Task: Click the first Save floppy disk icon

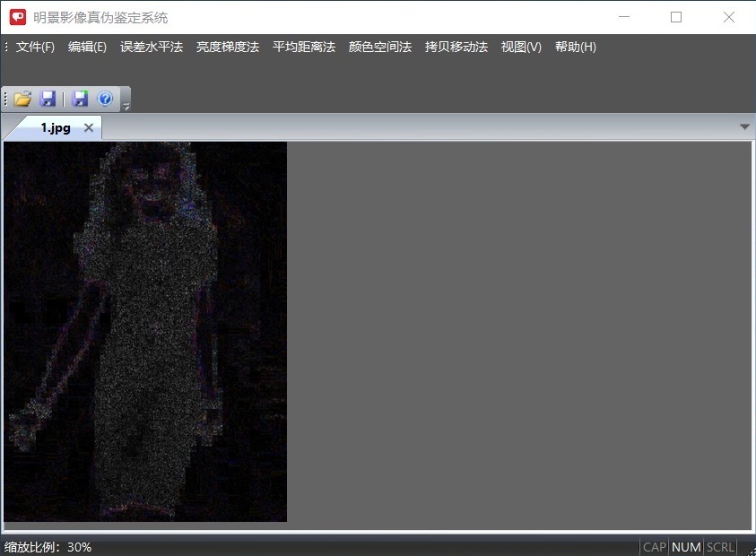Action: tap(48, 99)
